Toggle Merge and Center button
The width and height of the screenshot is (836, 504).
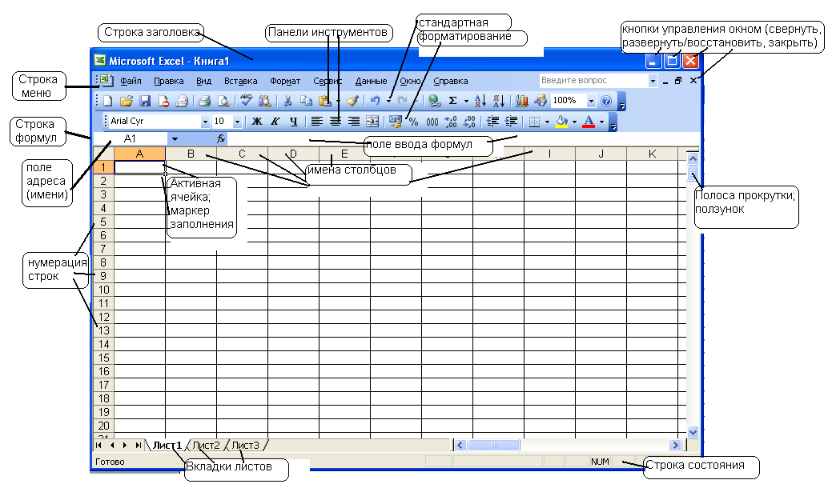pyautogui.click(x=372, y=122)
